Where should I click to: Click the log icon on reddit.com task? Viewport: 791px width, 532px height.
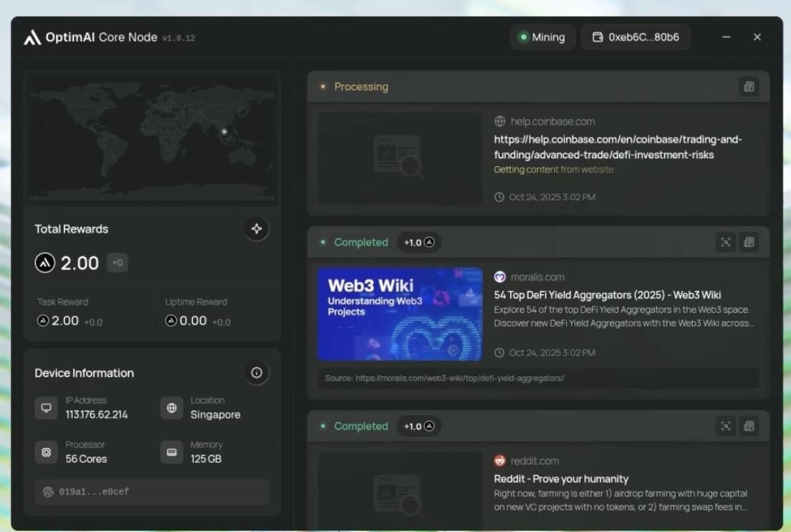pos(748,426)
